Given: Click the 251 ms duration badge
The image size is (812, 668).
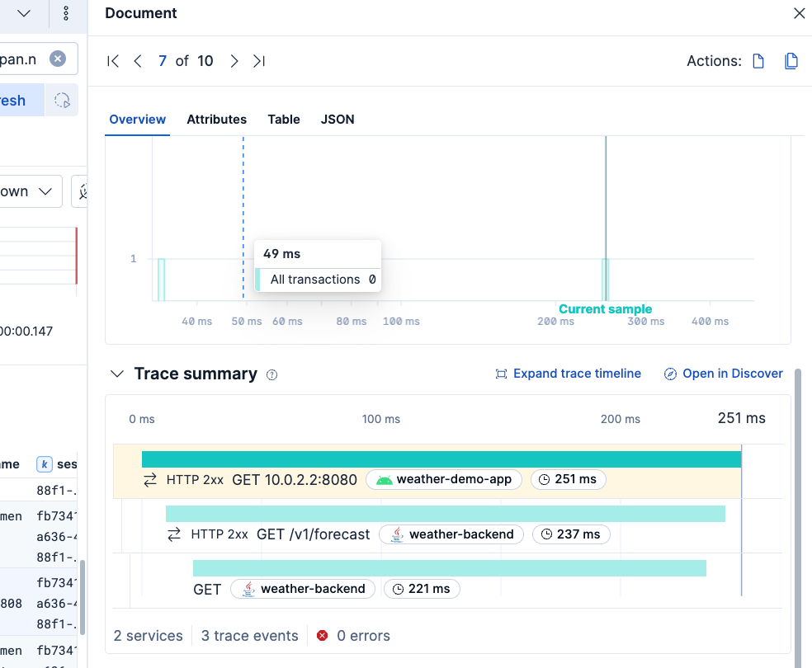Looking at the screenshot, I should click(568, 480).
